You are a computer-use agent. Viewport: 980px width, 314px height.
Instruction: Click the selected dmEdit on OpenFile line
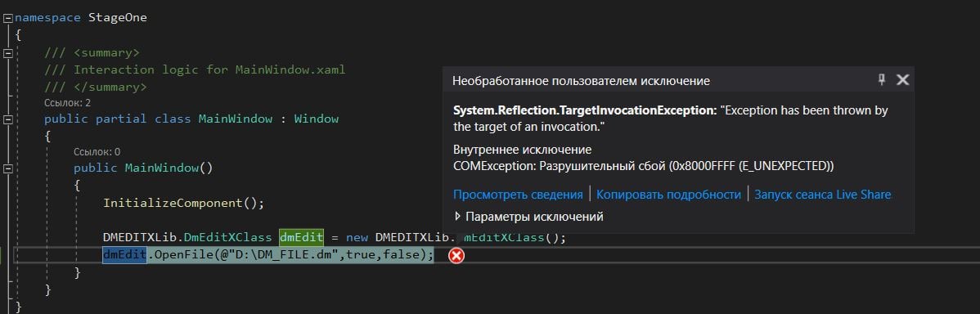click(124, 254)
